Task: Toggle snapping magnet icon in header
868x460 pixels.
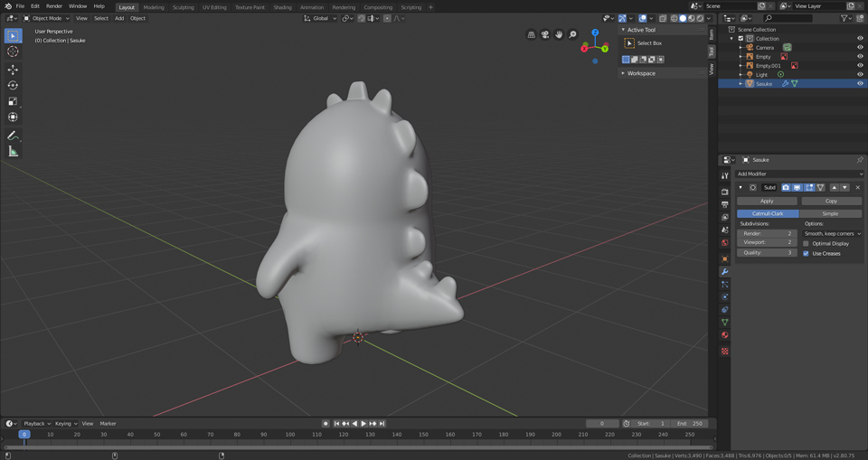Action: click(361, 18)
